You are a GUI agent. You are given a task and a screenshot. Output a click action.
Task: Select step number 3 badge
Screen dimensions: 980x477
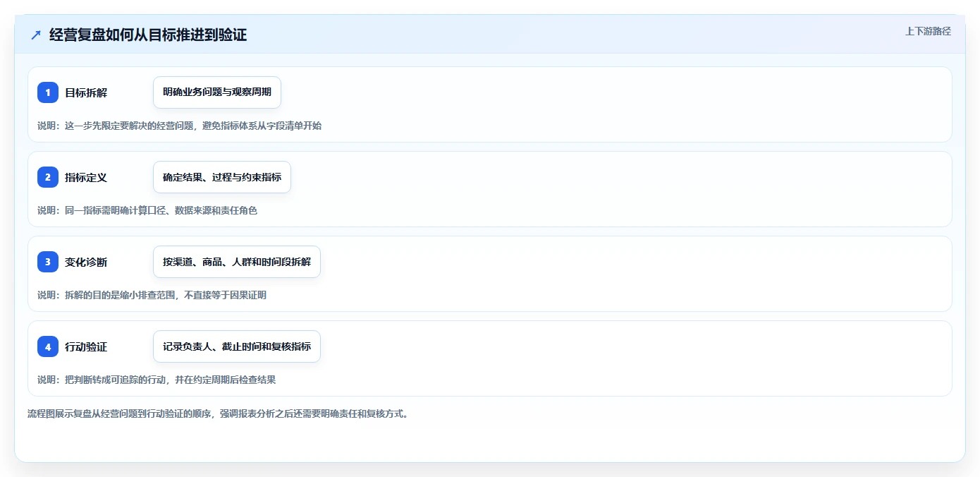48,262
